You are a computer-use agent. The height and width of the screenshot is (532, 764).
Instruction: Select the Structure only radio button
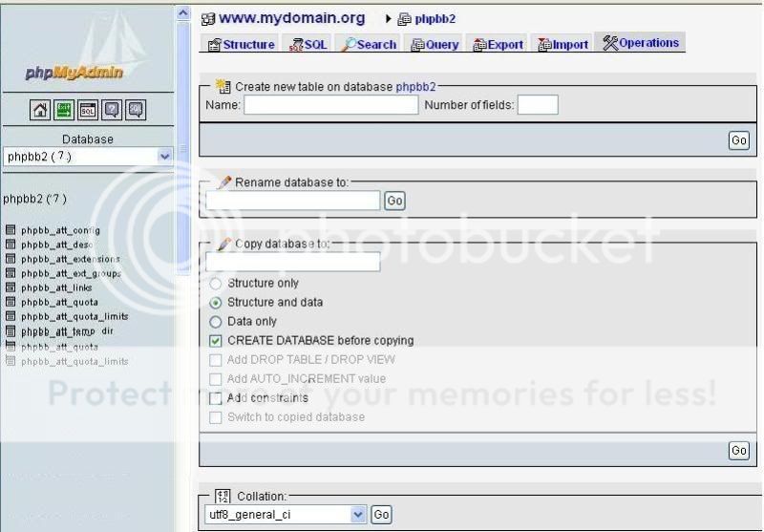(x=215, y=284)
